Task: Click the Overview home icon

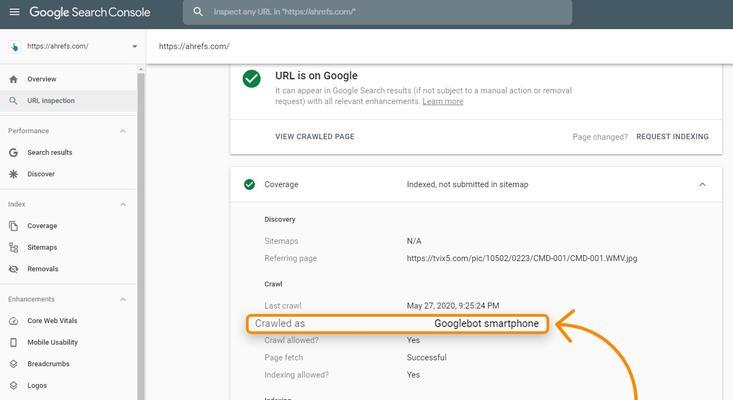Action: pyautogui.click(x=14, y=79)
